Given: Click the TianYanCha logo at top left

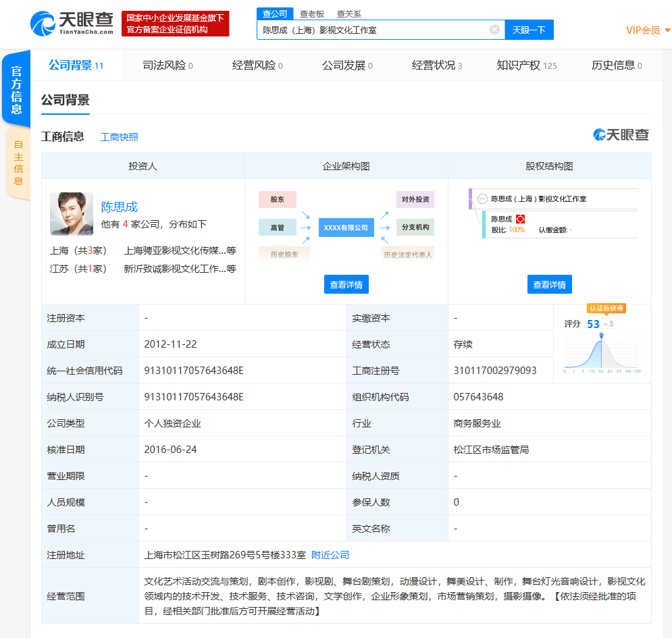Looking at the screenshot, I should click(x=72, y=24).
